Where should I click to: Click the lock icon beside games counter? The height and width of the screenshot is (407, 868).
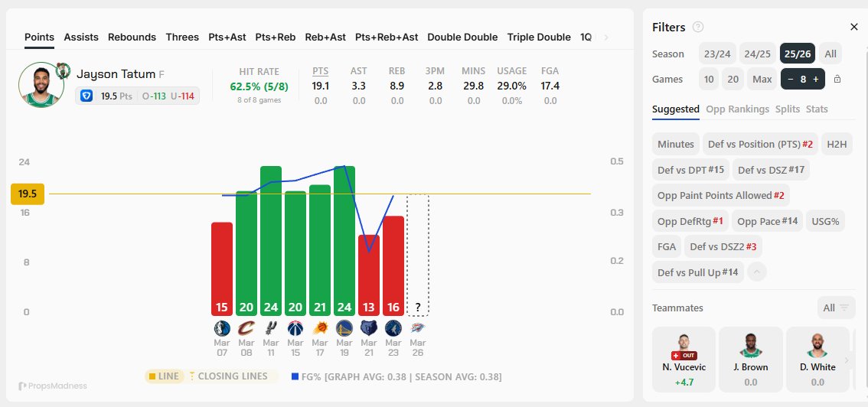tap(837, 79)
